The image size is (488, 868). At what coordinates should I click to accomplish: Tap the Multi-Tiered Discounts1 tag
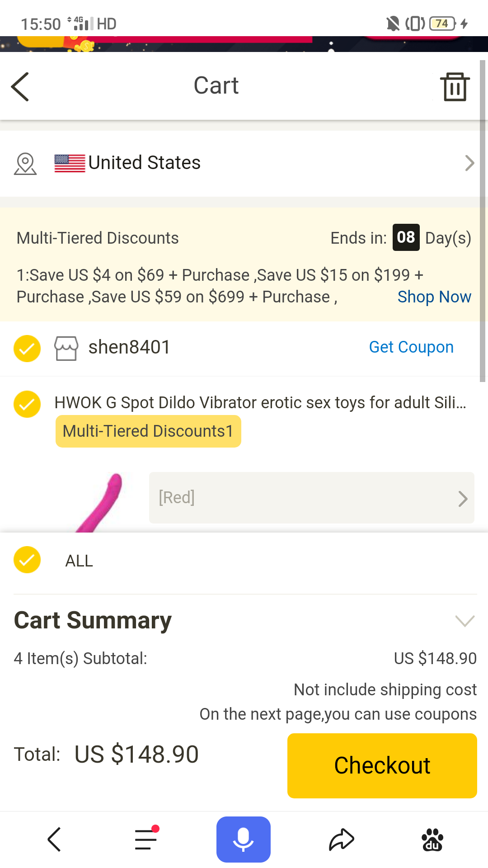click(148, 431)
